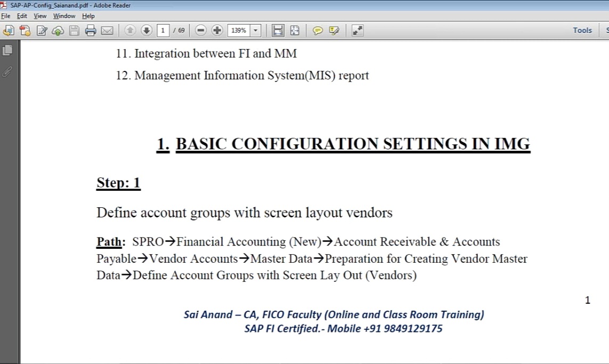The image size is (609, 364).
Task: Click the underlined 'Path' label
Action: pyautogui.click(x=109, y=242)
